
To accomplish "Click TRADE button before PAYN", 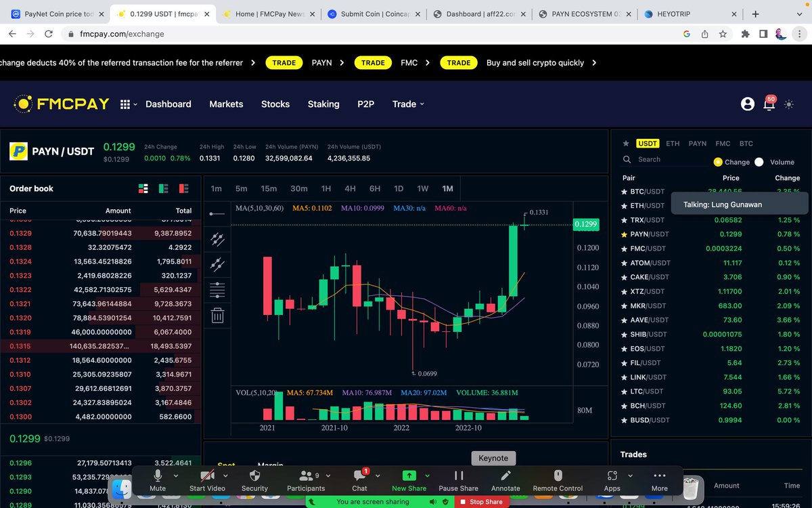I will (x=284, y=62).
